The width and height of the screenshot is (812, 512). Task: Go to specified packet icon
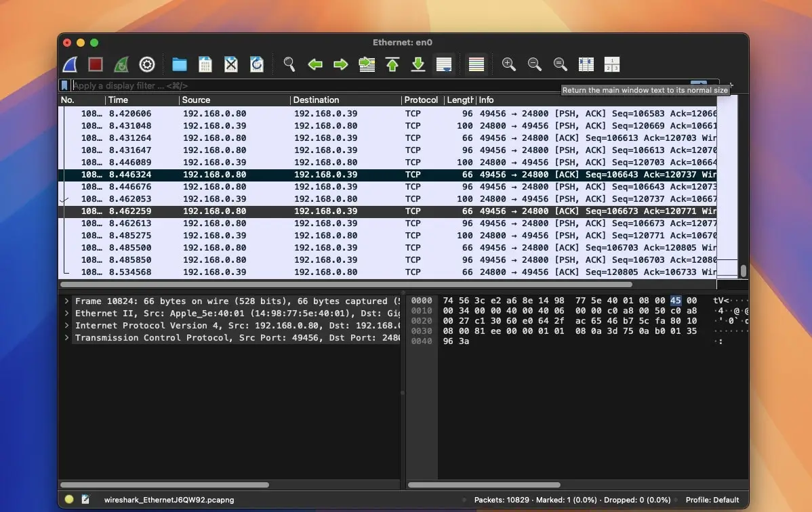pos(367,65)
